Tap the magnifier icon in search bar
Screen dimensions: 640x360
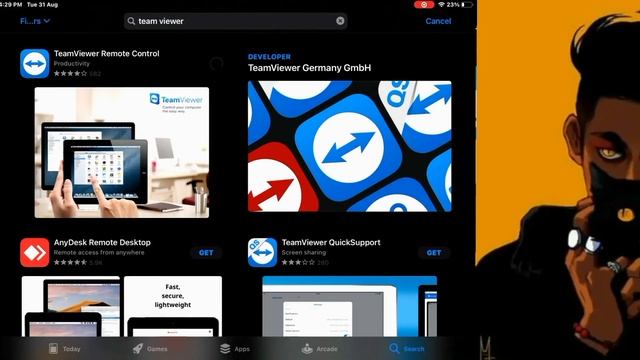[x=131, y=21]
